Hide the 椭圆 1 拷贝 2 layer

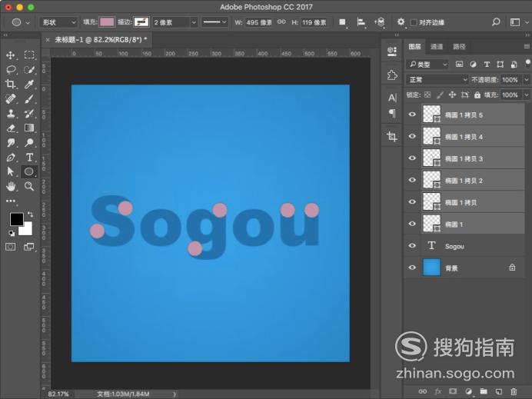[412, 180]
